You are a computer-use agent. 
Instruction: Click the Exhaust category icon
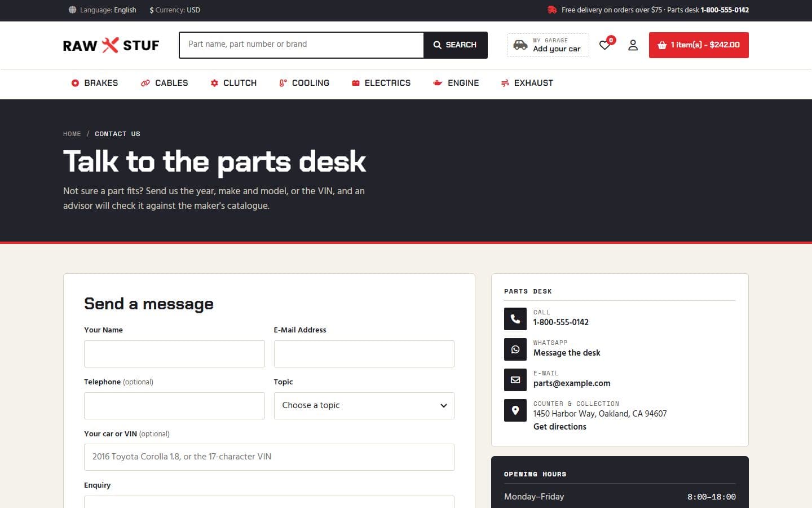click(505, 83)
